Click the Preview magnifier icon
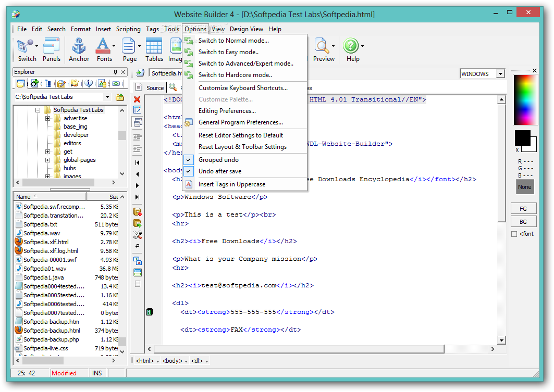 (322, 46)
